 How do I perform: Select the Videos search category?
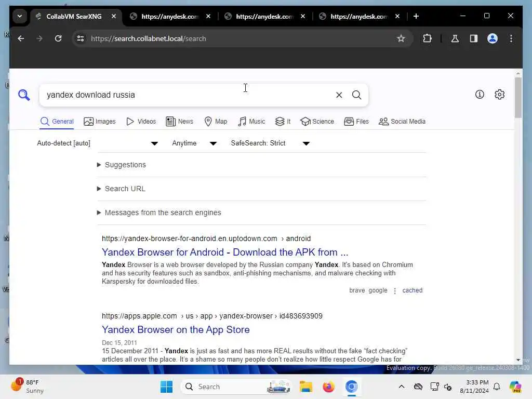point(141,122)
